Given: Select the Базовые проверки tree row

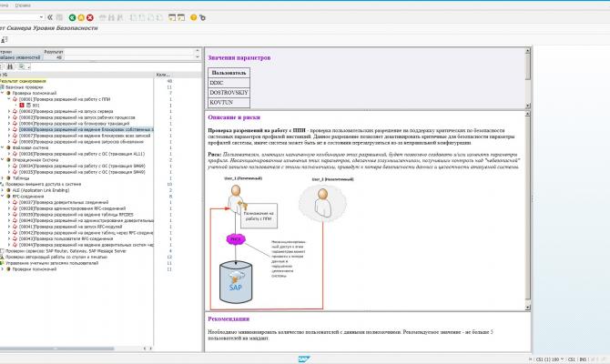Looking at the screenshot, I should [24, 87].
